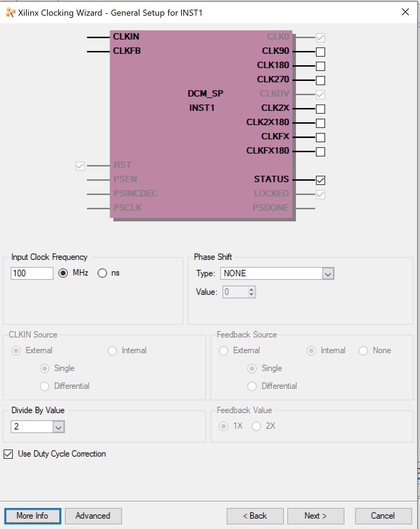
Task: Check the CLKFX output box
Action: pos(320,138)
